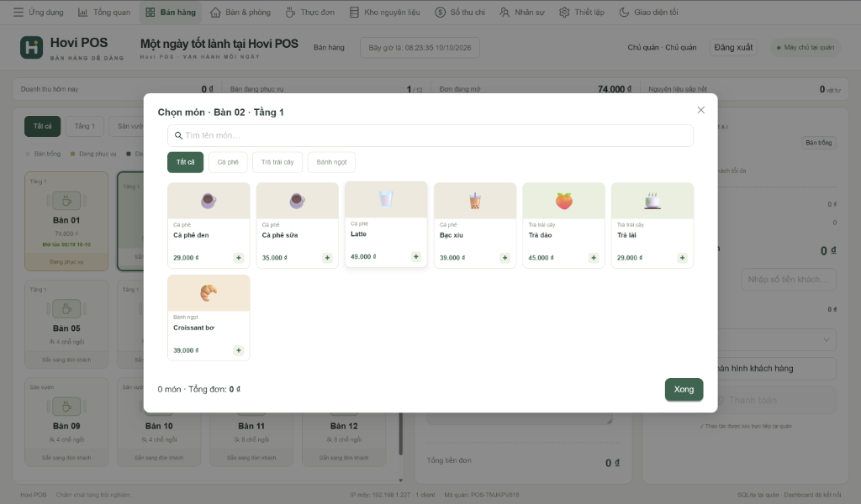
Task: Open the Nhân sự menu
Action: pyautogui.click(x=522, y=12)
